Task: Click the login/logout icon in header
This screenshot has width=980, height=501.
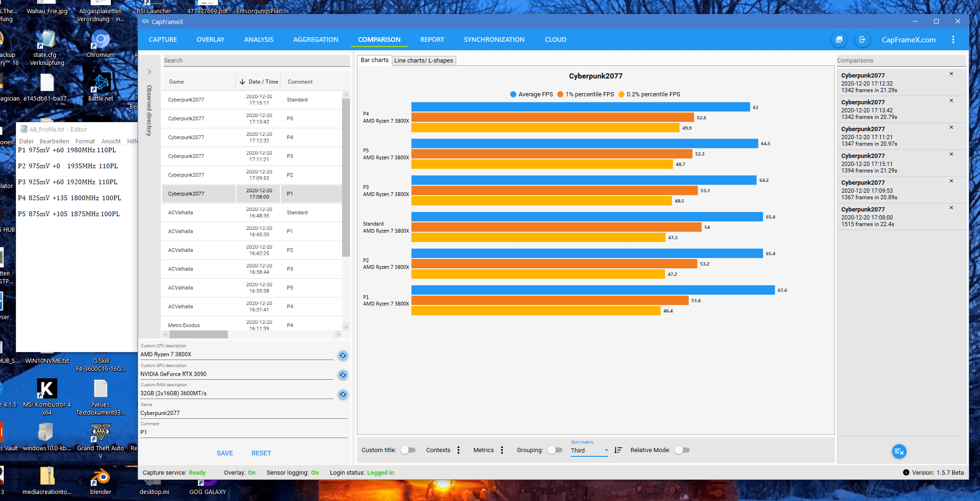Action: [862, 40]
